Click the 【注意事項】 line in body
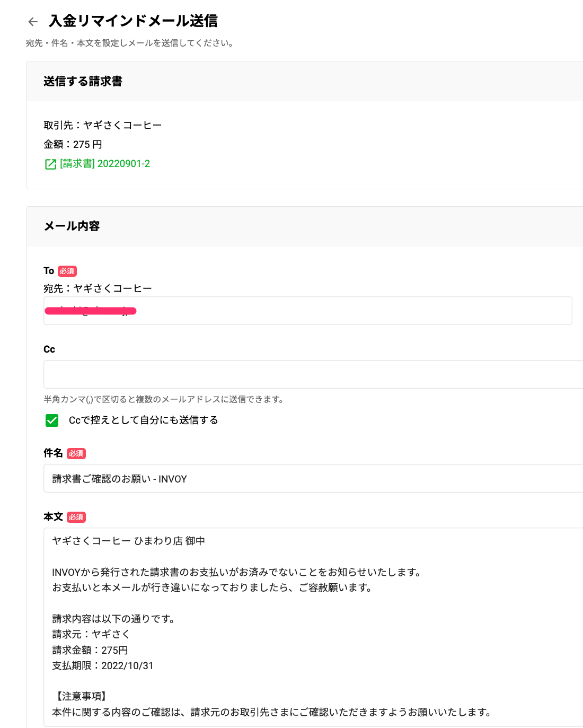Viewport: 583px width, 728px height. point(81,696)
